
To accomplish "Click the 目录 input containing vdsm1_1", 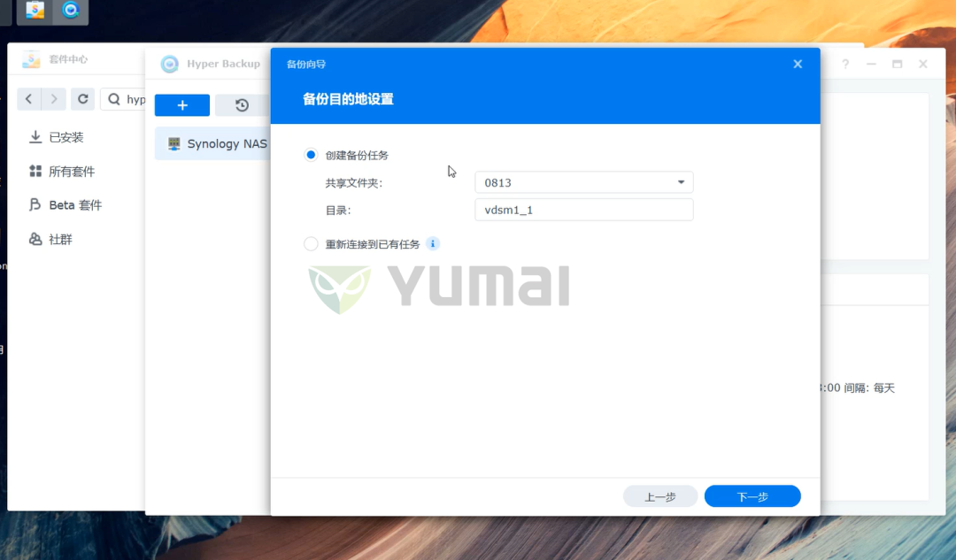I will point(583,210).
